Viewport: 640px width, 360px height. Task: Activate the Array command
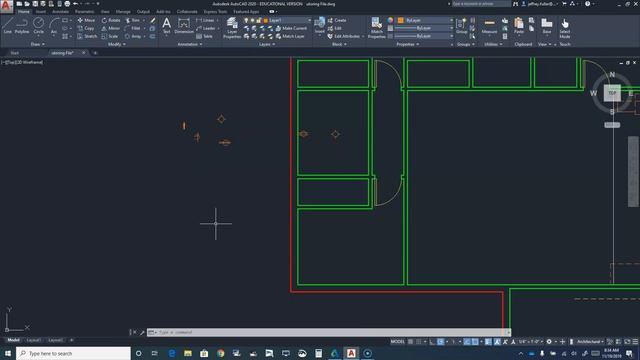[133, 36]
